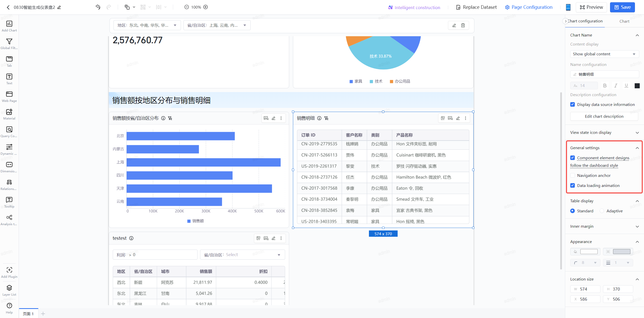
Task: Toggle underline for chart name
Action: coord(626,86)
